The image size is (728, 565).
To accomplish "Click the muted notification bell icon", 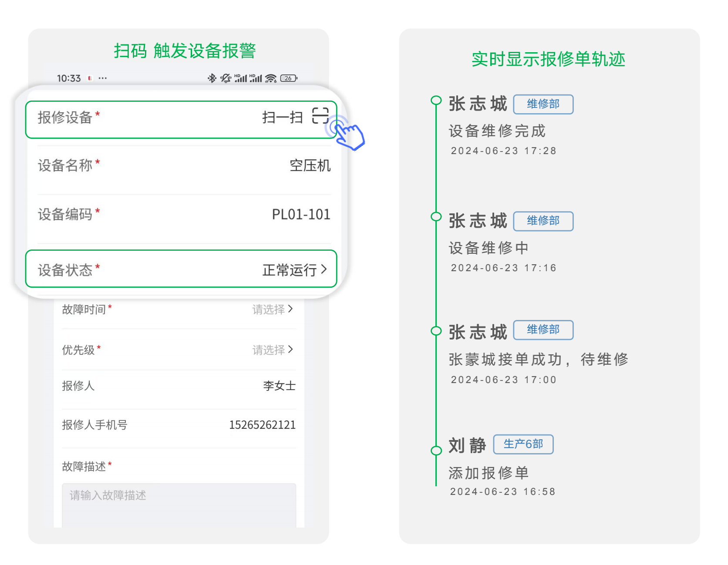I will pos(226,78).
